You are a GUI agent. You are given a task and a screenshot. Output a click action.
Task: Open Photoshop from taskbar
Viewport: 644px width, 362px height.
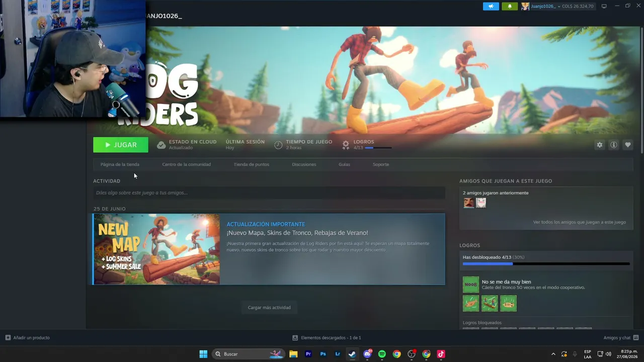323,354
